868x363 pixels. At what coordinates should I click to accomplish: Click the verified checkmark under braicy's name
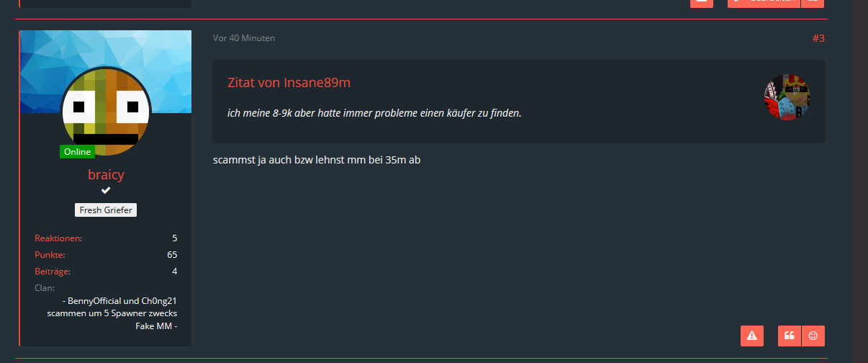106,190
